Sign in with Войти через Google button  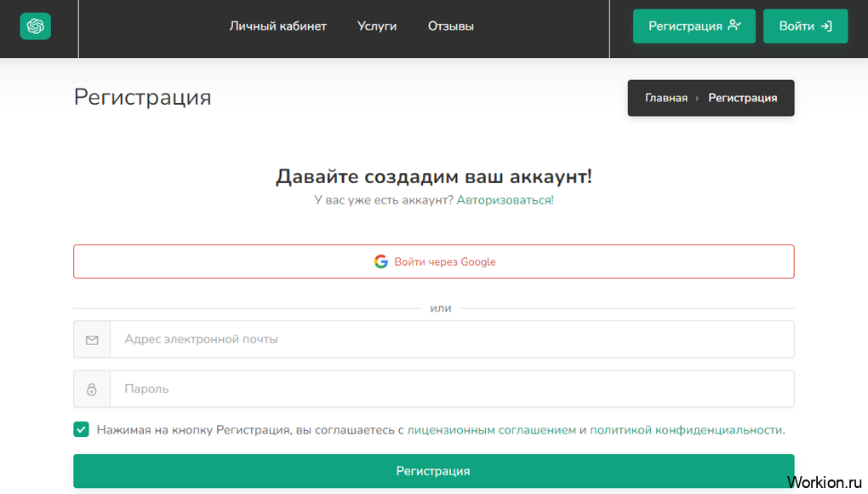tap(433, 261)
